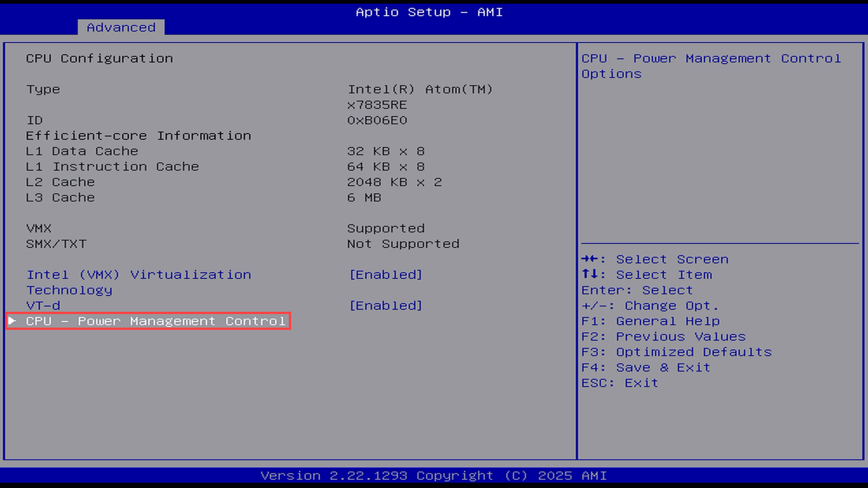Open the CPU - Power Management Control submenu

pyautogui.click(x=156, y=321)
